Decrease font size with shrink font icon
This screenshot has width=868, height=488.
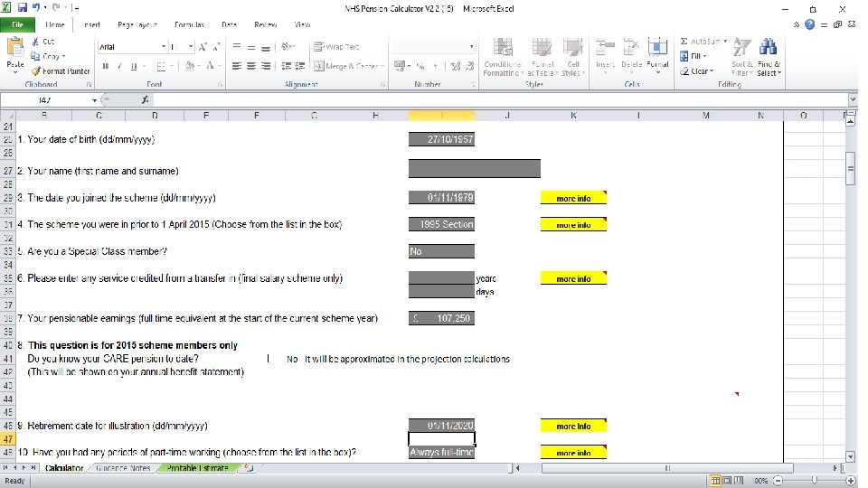point(216,47)
